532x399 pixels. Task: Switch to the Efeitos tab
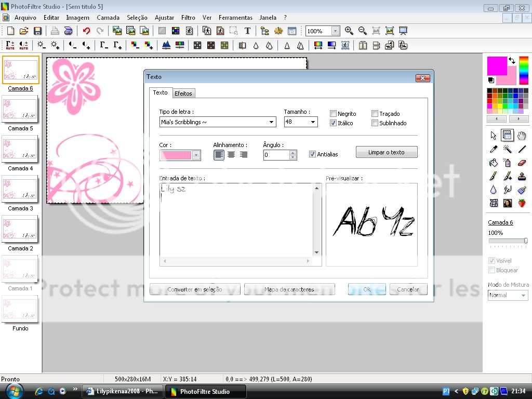[x=183, y=94]
